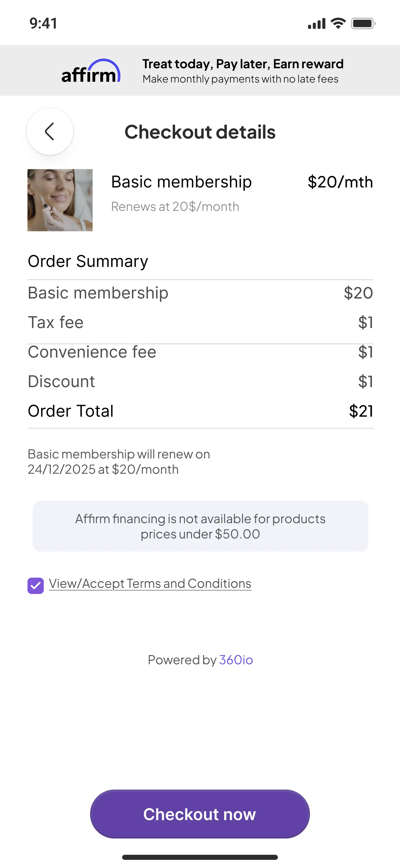Tap the Tax fee line item

[200, 322]
